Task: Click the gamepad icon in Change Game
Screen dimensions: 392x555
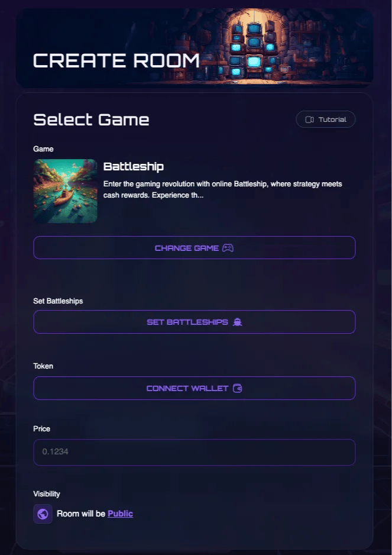Action: click(228, 248)
